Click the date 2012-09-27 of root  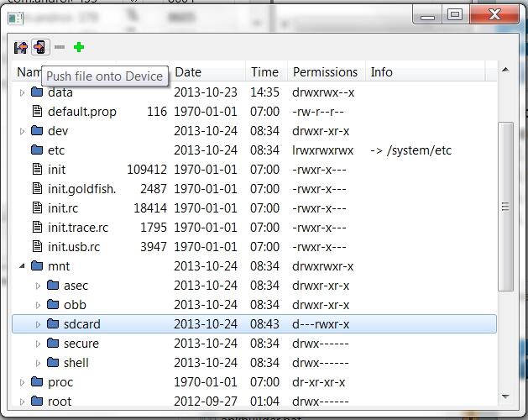[x=206, y=402]
